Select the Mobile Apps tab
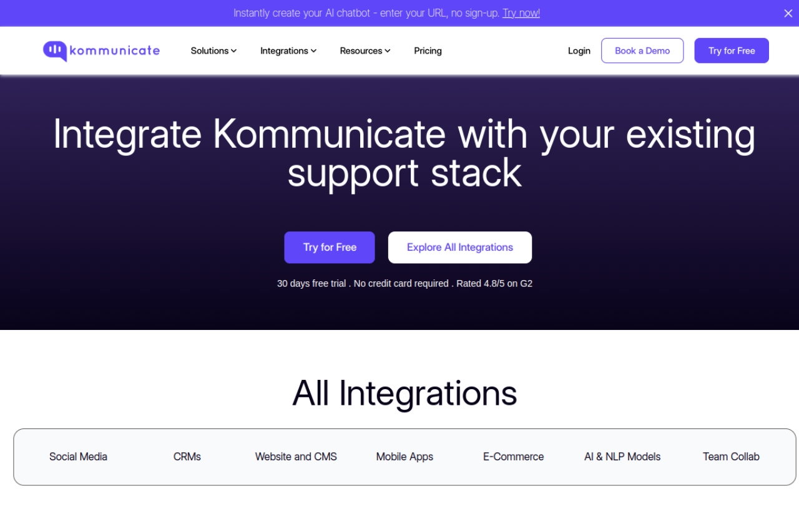Screen dimensions: 799x532 coord(404,457)
